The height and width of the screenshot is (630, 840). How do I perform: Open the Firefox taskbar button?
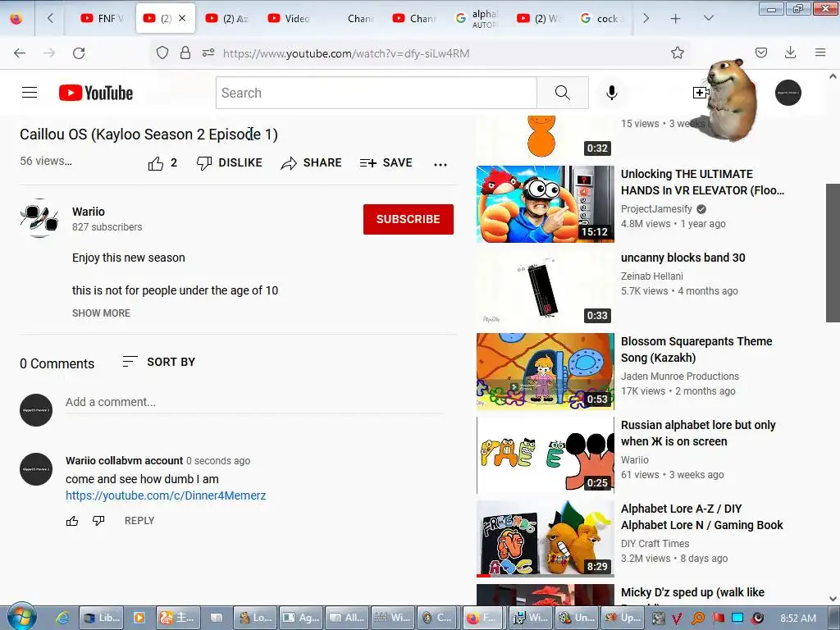coord(481,618)
